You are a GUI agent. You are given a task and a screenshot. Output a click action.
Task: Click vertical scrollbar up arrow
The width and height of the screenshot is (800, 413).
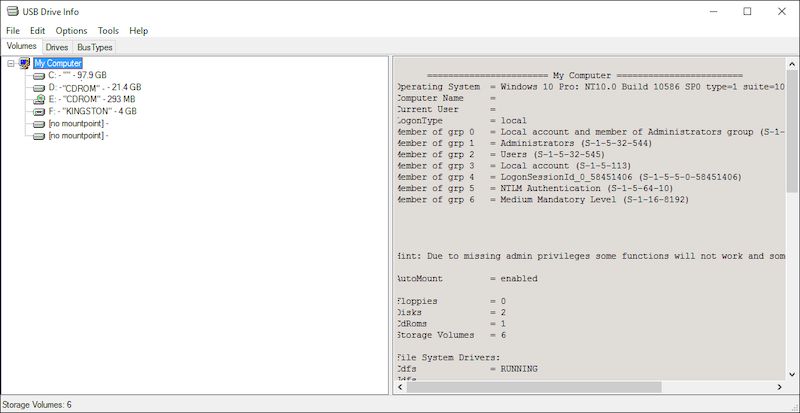pyautogui.click(x=791, y=64)
